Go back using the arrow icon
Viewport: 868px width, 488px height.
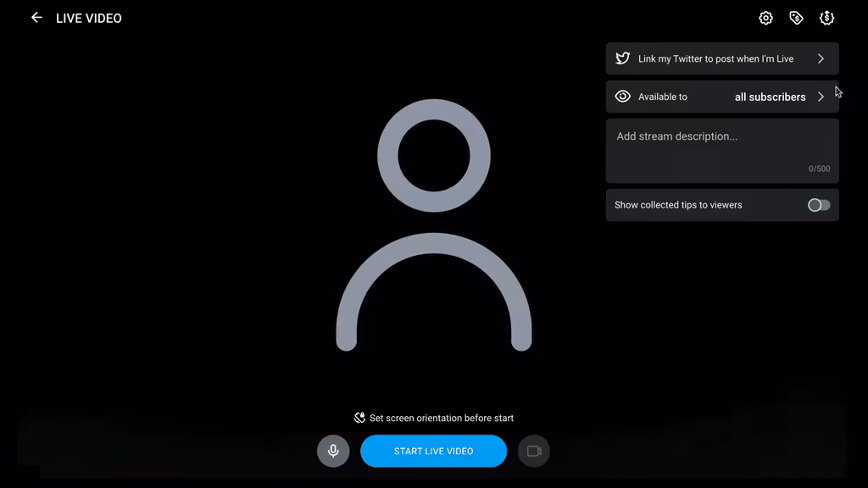coord(36,18)
